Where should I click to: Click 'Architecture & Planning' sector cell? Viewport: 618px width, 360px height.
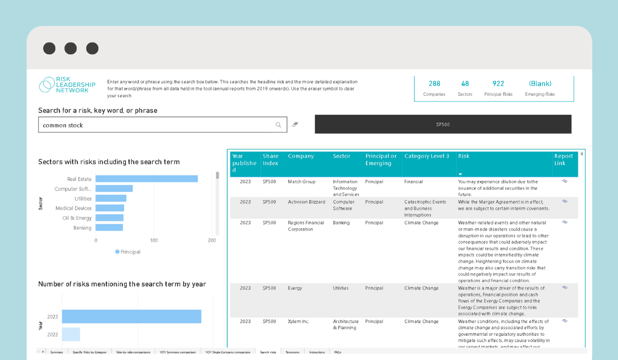point(346,325)
